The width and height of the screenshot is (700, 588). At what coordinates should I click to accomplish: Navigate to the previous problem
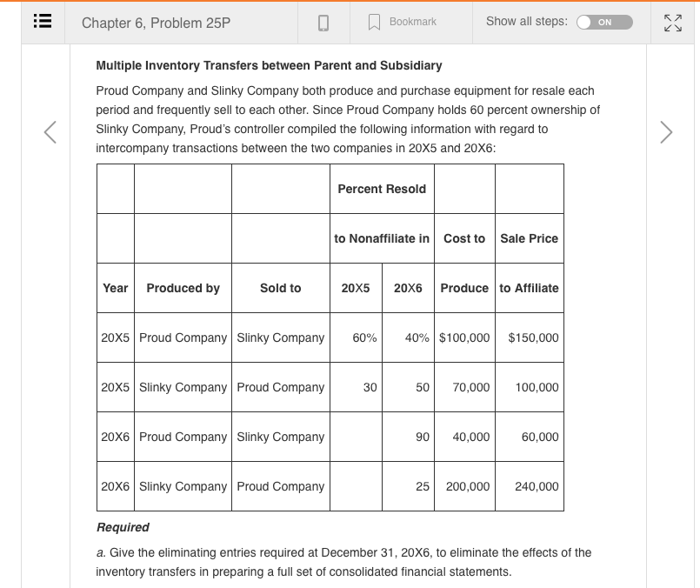point(50,132)
